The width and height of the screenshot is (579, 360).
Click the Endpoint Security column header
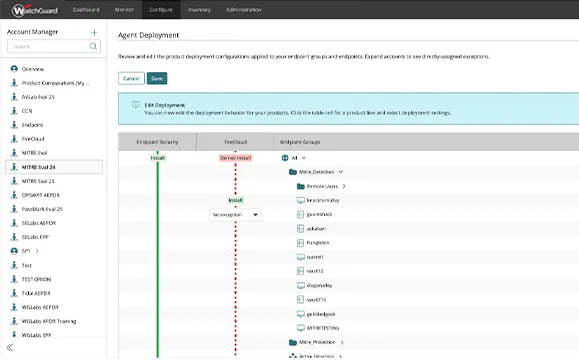click(157, 142)
